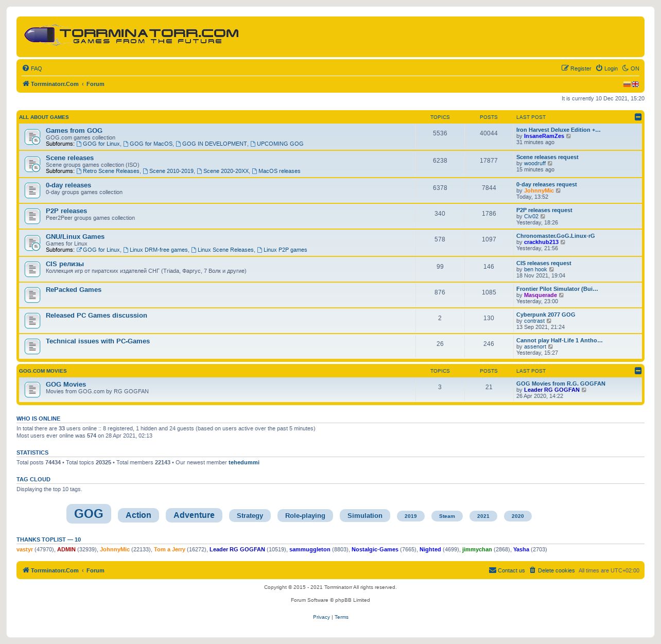The width and height of the screenshot is (661, 644).
Task: View latest post icon next to assenort
Action: [x=551, y=347]
